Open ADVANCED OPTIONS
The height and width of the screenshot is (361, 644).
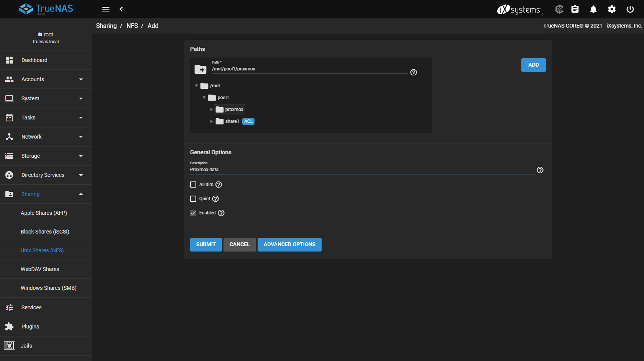(289, 245)
